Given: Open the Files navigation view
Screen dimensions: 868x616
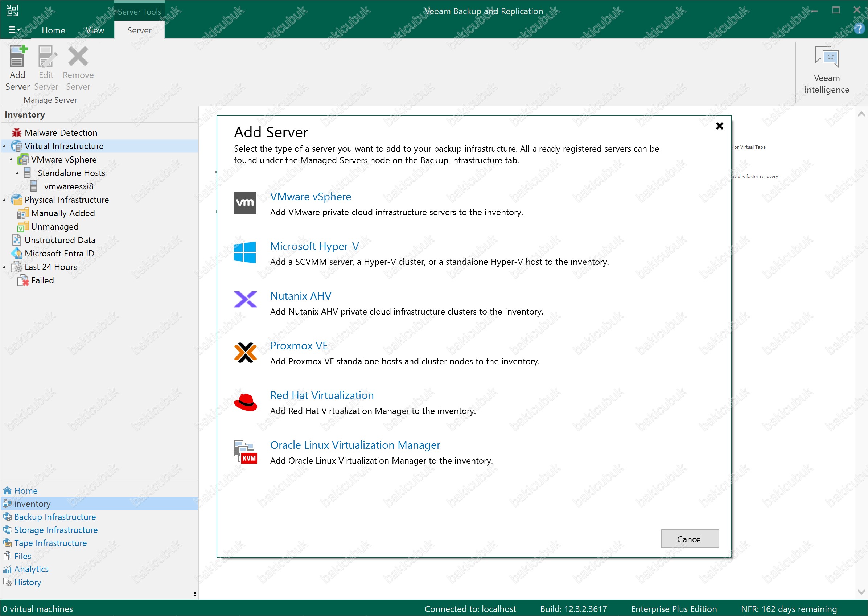Looking at the screenshot, I should tap(23, 556).
